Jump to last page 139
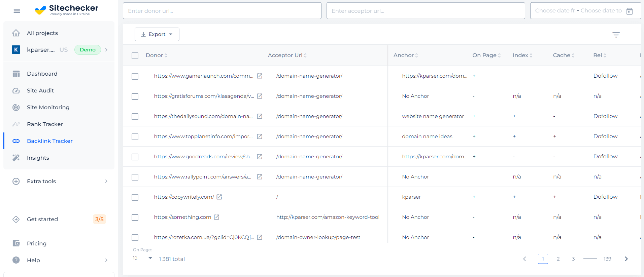This screenshot has width=644, height=277. [607, 259]
